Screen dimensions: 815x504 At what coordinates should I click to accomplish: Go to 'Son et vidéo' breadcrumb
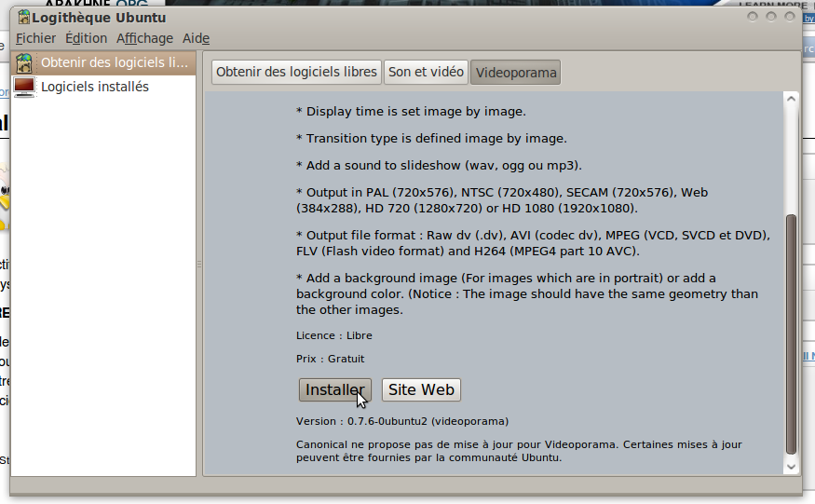coord(426,72)
